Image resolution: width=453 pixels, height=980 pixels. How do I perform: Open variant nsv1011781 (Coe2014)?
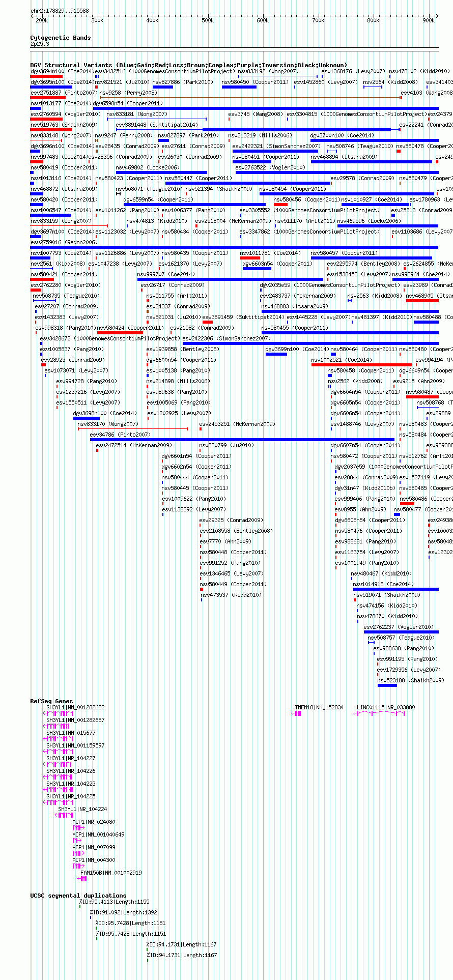(270, 253)
